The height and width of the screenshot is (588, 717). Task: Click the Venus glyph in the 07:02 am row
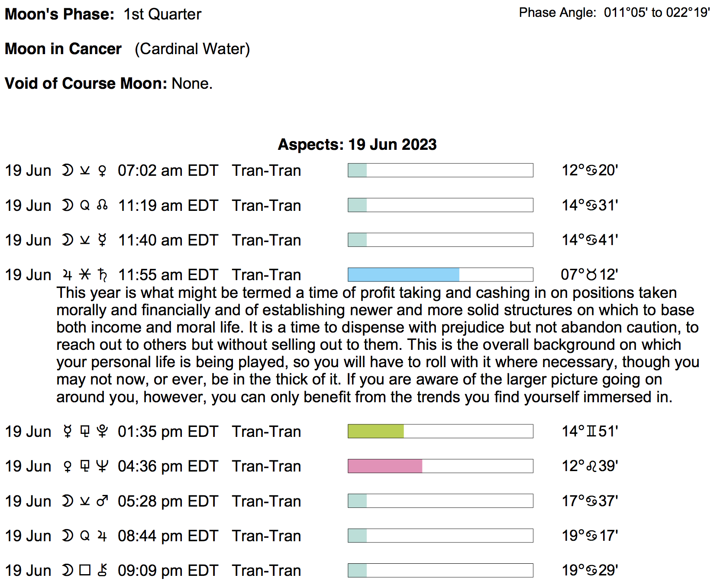click(x=102, y=171)
